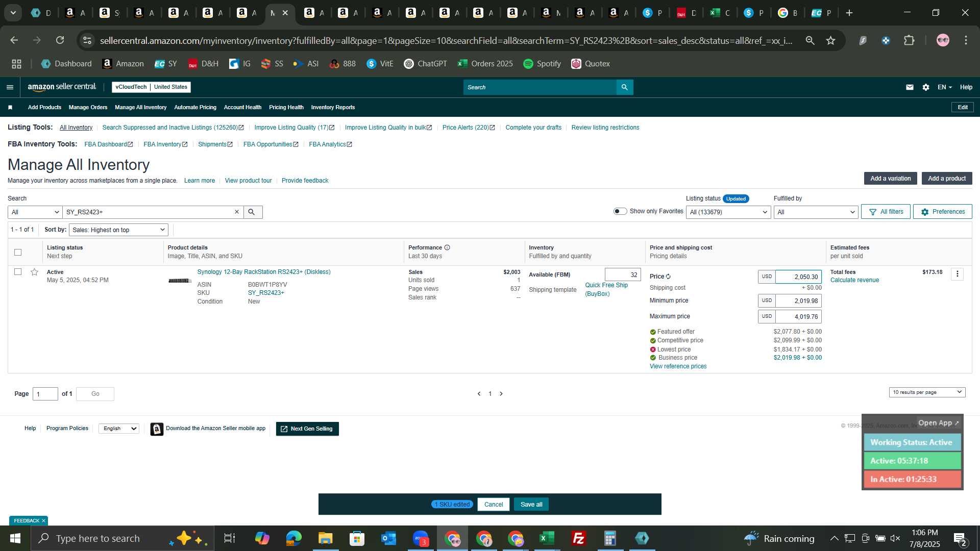Open Manage Orders menu
Screen dimensions: 980x551
click(88, 107)
